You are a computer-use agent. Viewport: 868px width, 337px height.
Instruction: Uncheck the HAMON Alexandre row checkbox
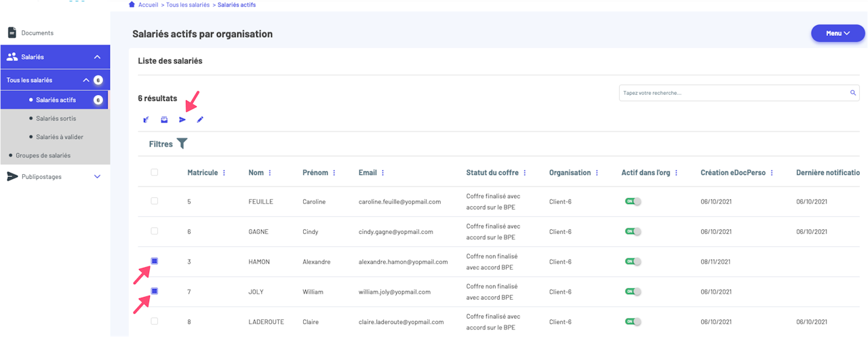pos(155,261)
